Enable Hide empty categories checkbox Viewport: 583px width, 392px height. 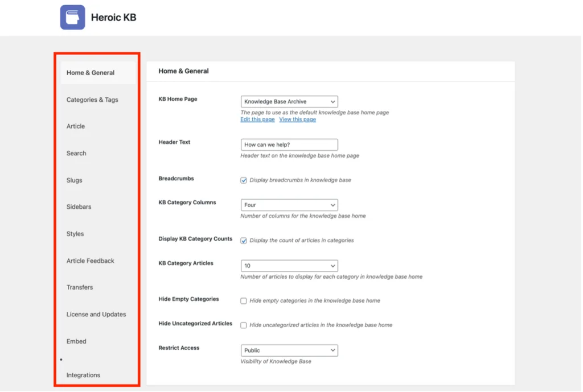coord(244,301)
